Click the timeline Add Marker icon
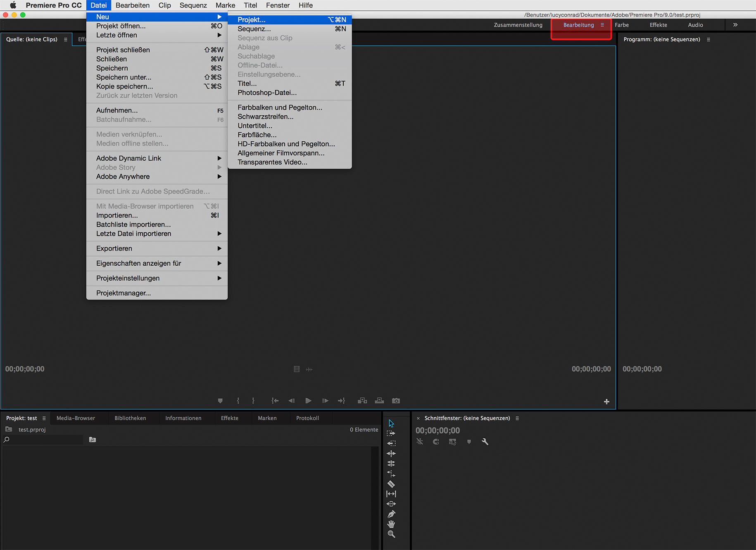 tap(469, 442)
